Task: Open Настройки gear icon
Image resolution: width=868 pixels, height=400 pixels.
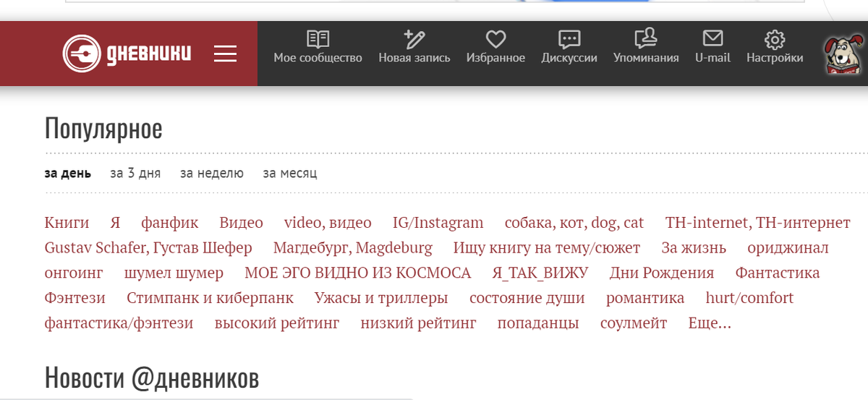Action: click(775, 39)
